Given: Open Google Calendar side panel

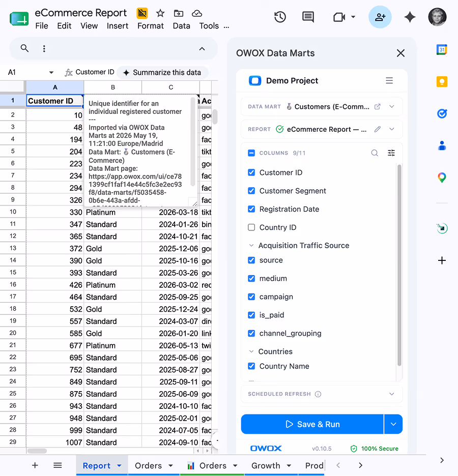Looking at the screenshot, I should pyautogui.click(x=442, y=49).
